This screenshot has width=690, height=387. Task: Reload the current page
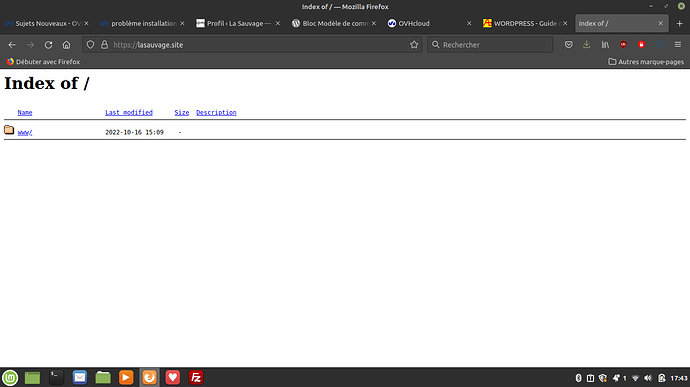tap(48, 44)
